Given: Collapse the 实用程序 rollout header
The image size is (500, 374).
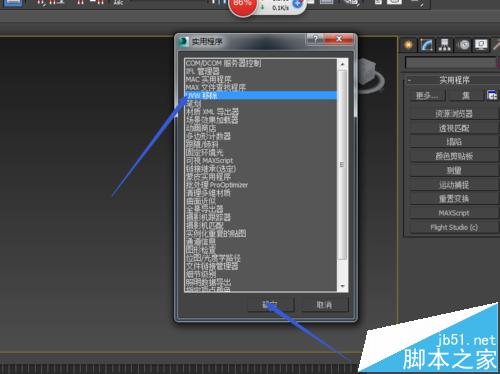Looking at the screenshot, I should (453, 80).
